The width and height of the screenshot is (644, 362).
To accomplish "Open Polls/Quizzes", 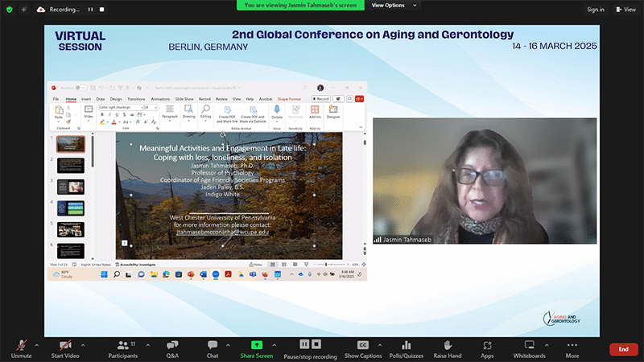I will 407,344.
